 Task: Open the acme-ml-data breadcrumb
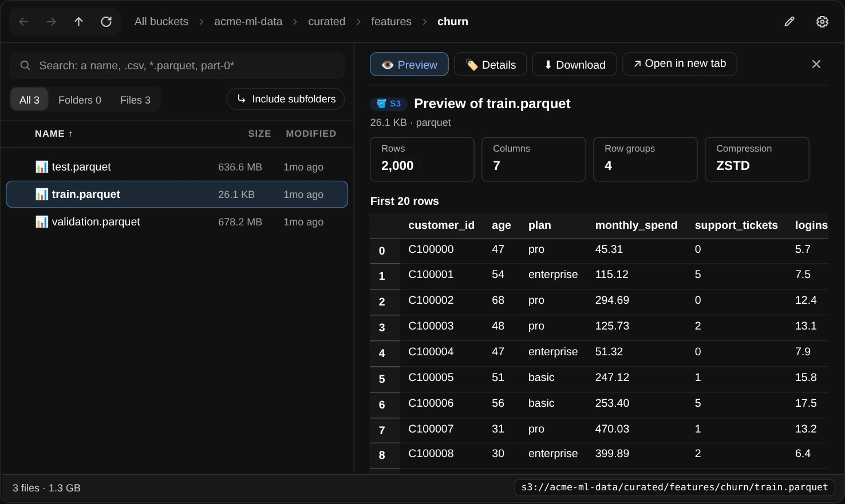[248, 22]
